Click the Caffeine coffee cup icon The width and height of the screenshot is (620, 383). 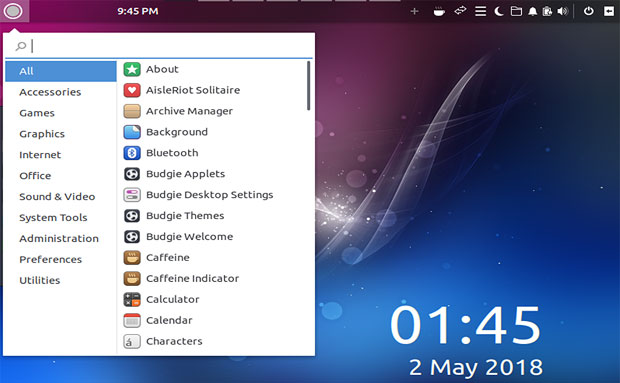coord(132,258)
